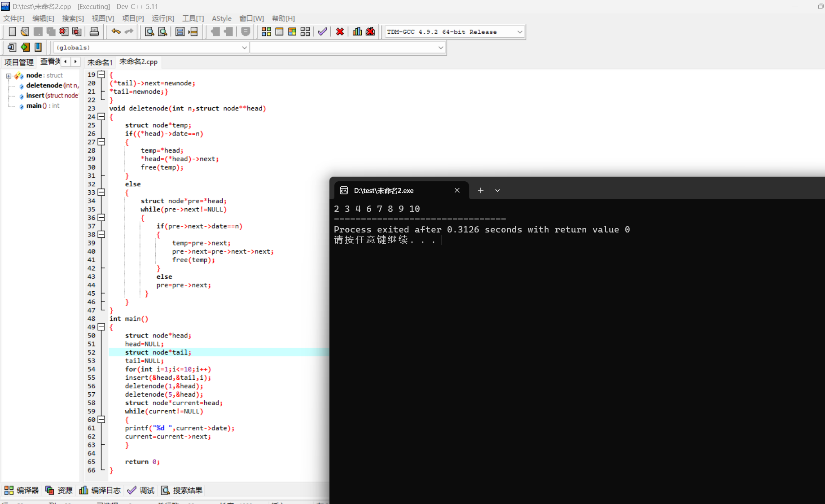Click the Run program toolbar icon

[279, 31]
